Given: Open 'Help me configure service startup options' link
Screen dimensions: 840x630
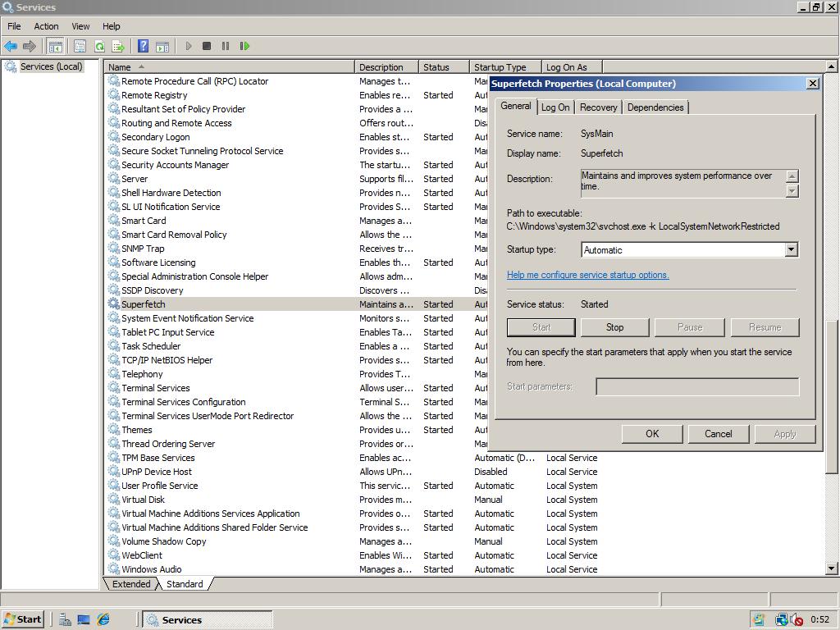Looking at the screenshot, I should 587,275.
